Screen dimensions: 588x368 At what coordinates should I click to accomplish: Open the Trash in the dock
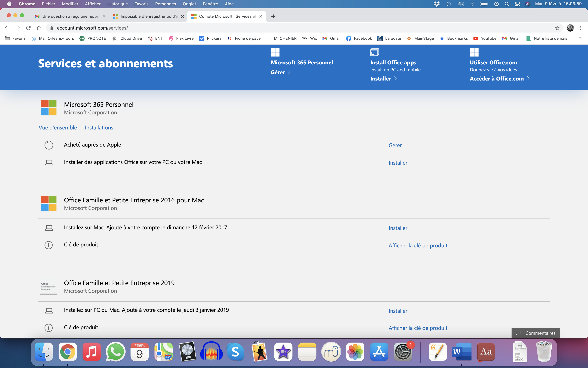pyautogui.click(x=544, y=352)
